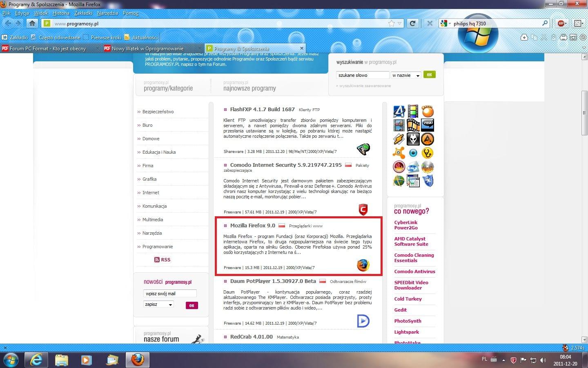Open the Zakładki menu
Image resolution: width=588 pixels, height=368 pixels.
83,13
